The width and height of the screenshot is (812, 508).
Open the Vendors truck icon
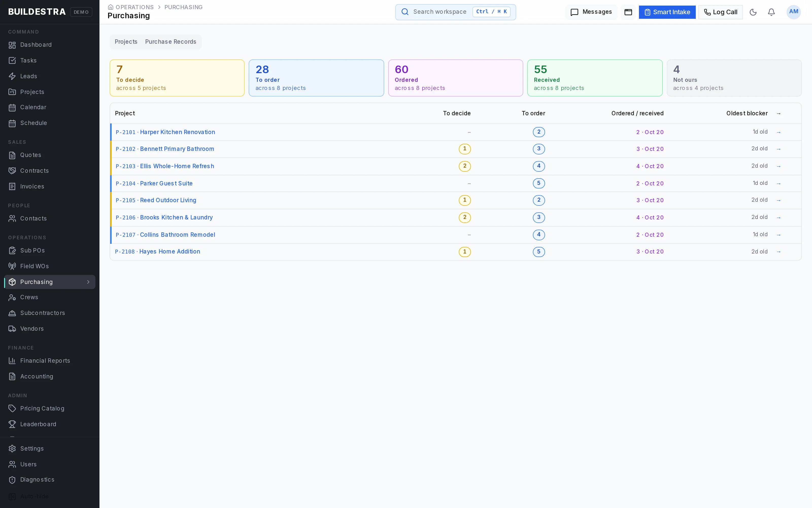click(12, 329)
